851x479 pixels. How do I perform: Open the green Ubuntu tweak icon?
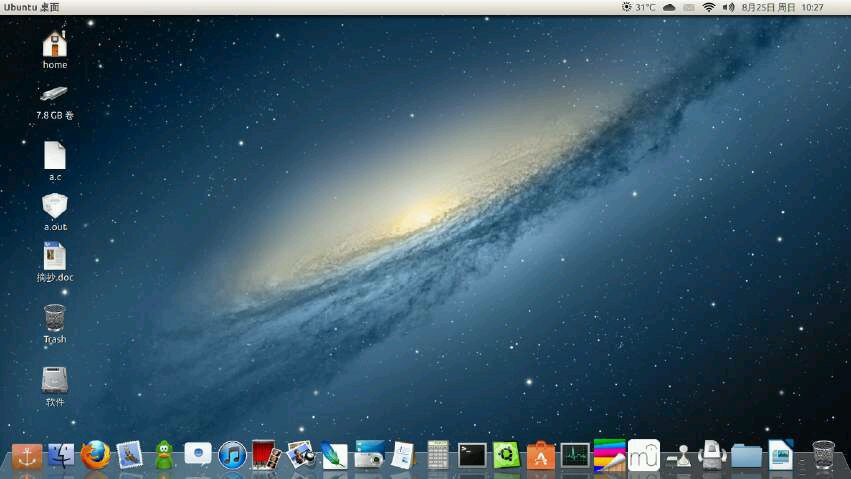pos(506,455)
